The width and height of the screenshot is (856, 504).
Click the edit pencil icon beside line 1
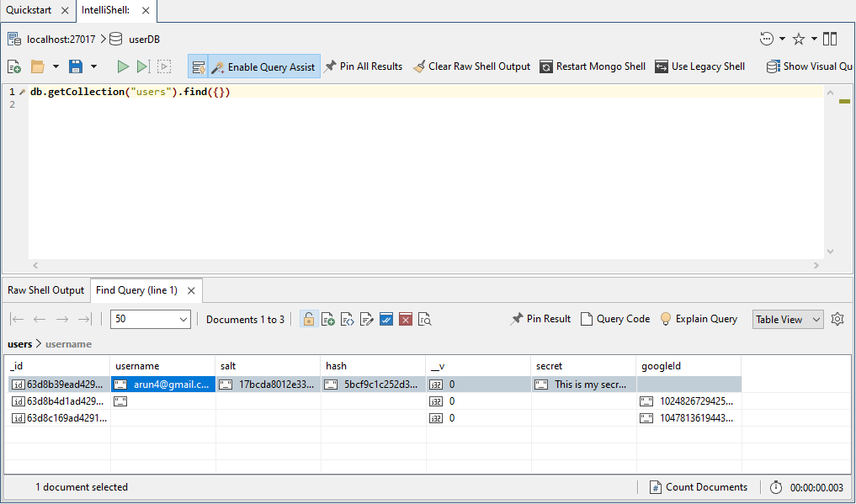pyautogui.click(x=23, y=92)
